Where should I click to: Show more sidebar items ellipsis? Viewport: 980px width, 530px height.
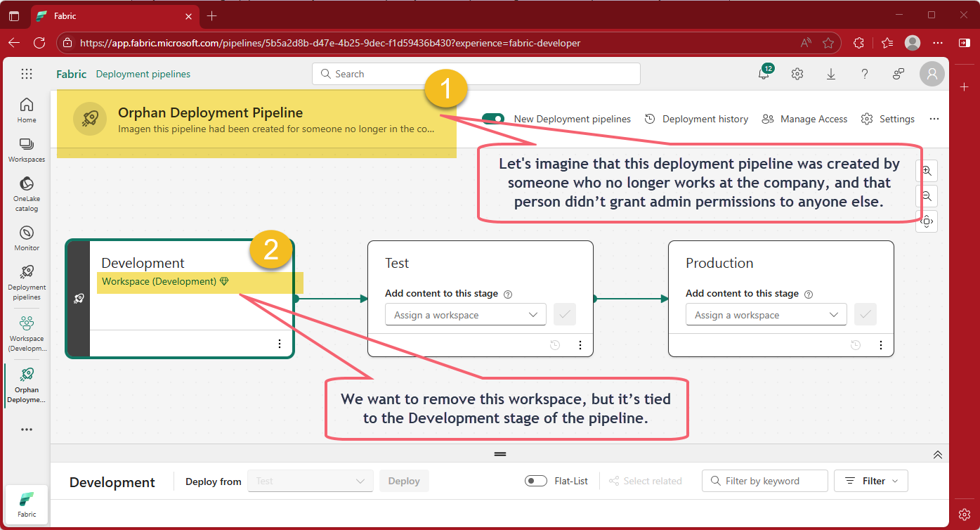(x=27, y=429)
